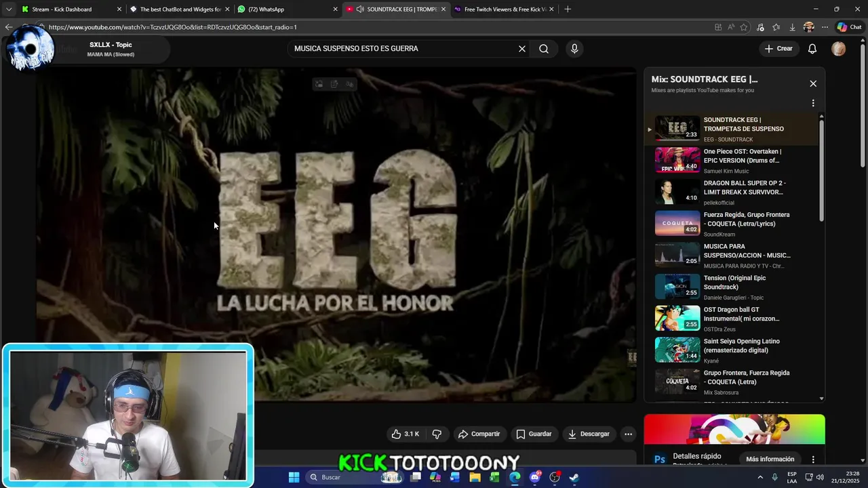The width and height of the screenshot is (868, 488).
Task: Open the YouTube account avatar menu
Action: tap(839, 49)
